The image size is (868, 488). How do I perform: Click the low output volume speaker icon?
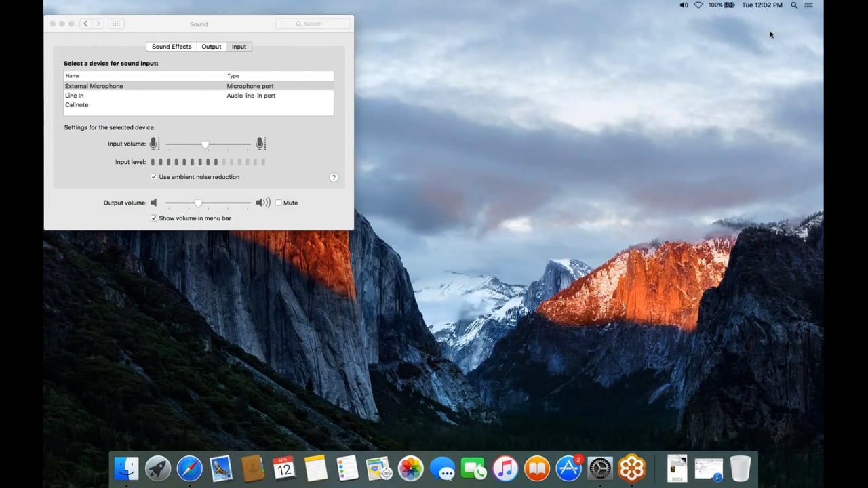(154, 203)
